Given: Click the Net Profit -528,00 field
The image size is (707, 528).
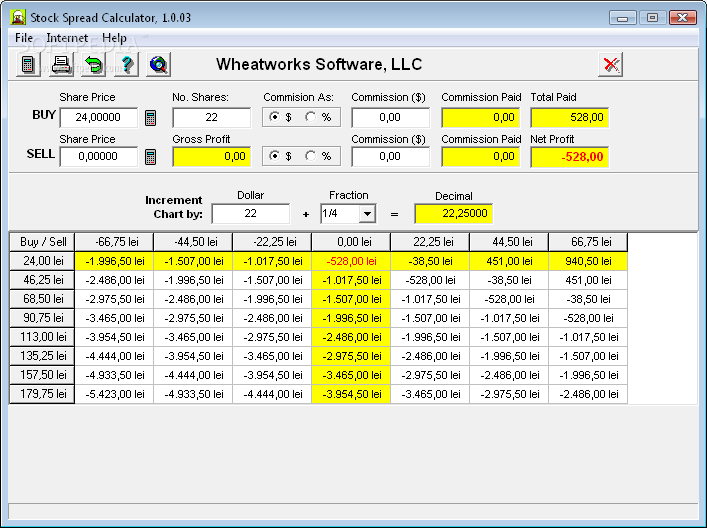Looking at the screenshot, I should [x=569, y=156].
